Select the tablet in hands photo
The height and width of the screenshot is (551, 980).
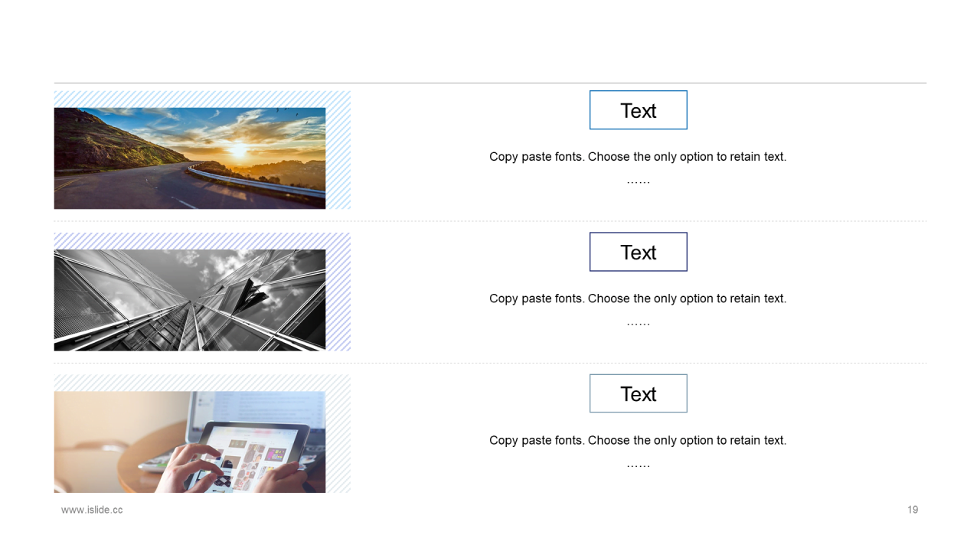coord(190,442)
